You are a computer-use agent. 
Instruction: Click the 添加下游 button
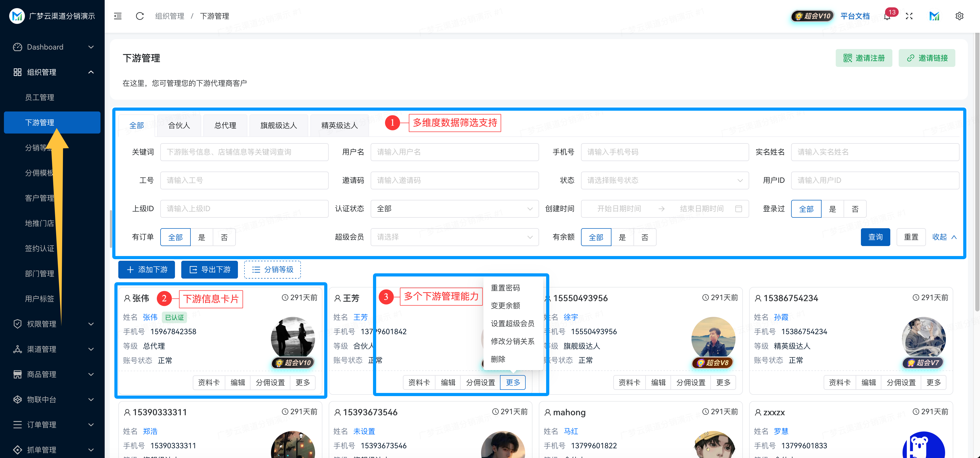tap(146, 269)
